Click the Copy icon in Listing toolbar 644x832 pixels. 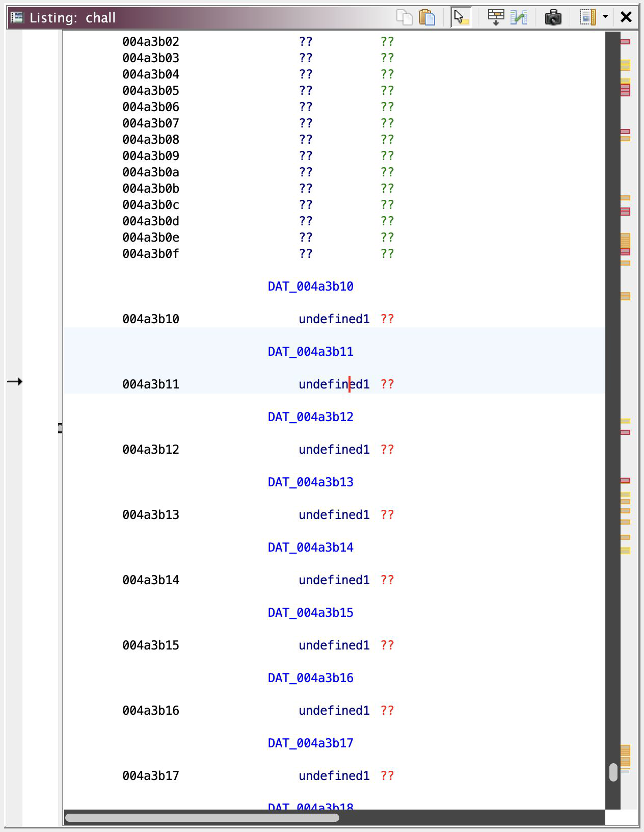click(x=404, y=17)
